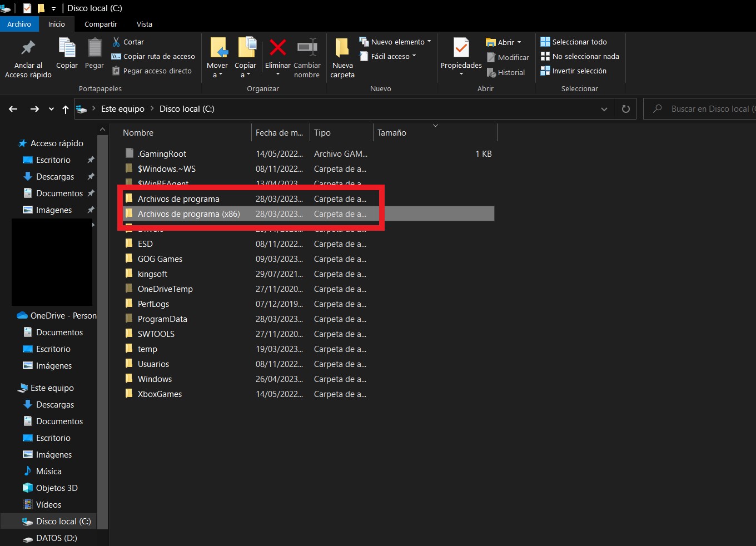Go up one level with the up arrow
The width and height of the screenshot is (756, 546).
tap(66, 109)
